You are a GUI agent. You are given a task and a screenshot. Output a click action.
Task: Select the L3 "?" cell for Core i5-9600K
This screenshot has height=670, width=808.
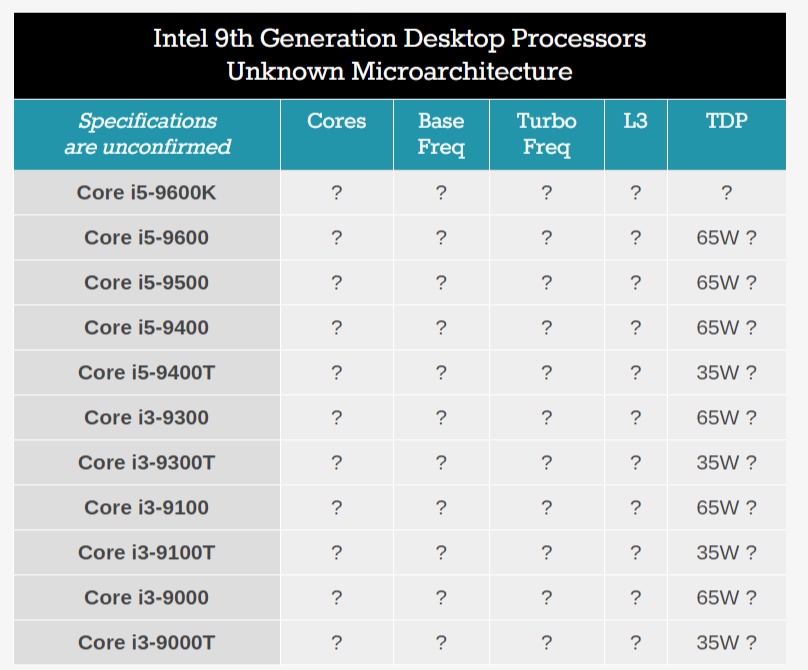pyautogui.click(x=636, y=193)
